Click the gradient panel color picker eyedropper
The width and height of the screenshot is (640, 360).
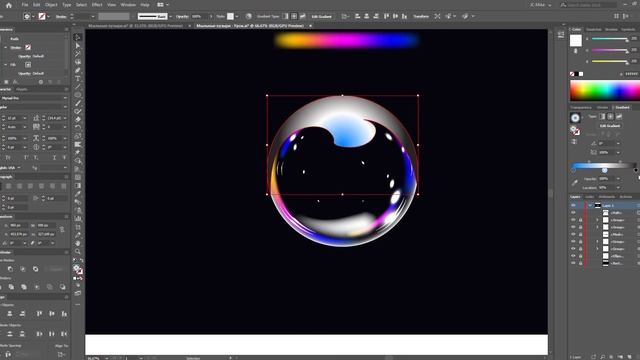point(575,182)
